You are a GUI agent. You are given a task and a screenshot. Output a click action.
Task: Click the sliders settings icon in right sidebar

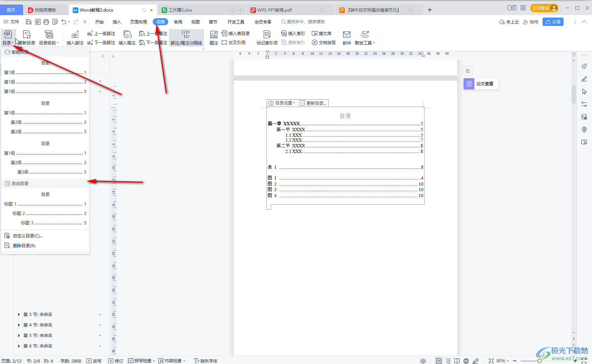tap(584, 104)
